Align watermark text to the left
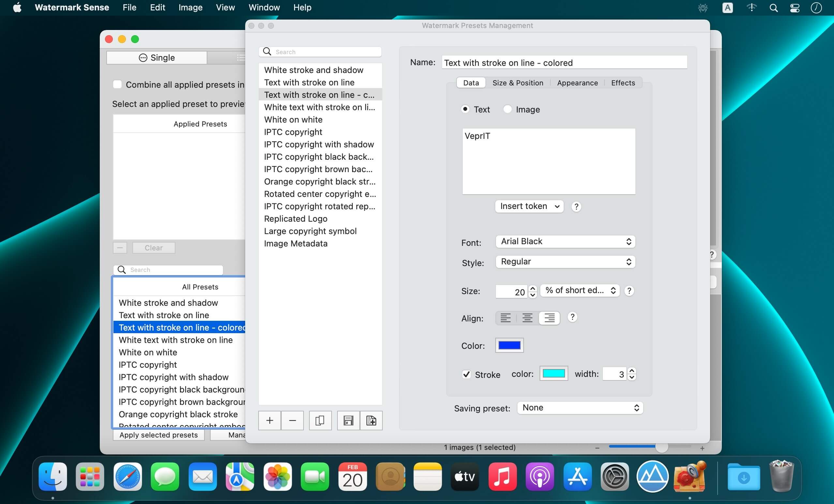Viewport: 834px width, 504px height. (x=506, y=318)
